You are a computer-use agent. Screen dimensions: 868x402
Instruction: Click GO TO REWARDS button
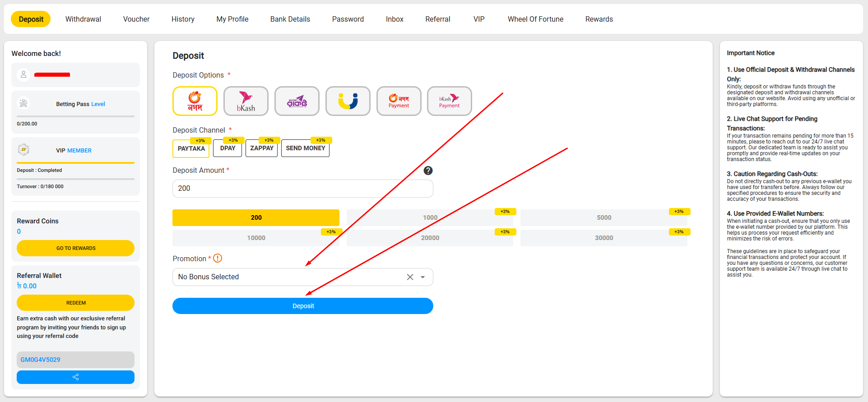[76, 248]
